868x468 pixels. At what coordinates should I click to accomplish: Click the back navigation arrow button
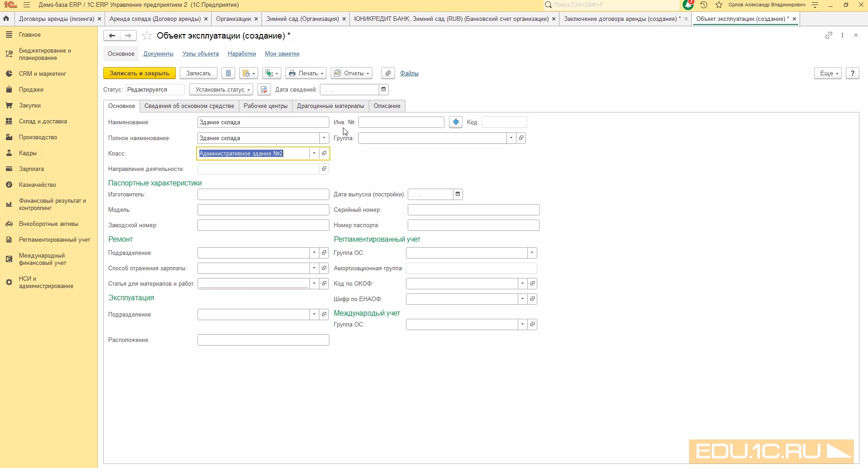(112, 36)
